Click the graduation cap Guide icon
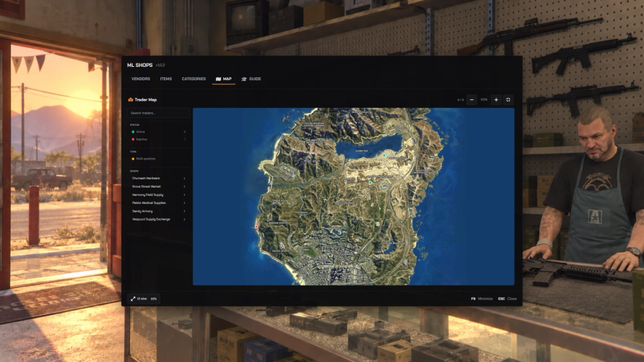The height and width of the screenshot is (362, 644). pos(244,79)
